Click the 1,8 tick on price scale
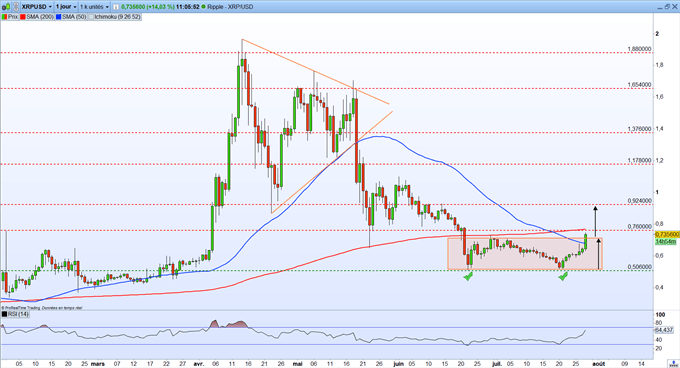This screenshot has height=368, width=680. 659,65
